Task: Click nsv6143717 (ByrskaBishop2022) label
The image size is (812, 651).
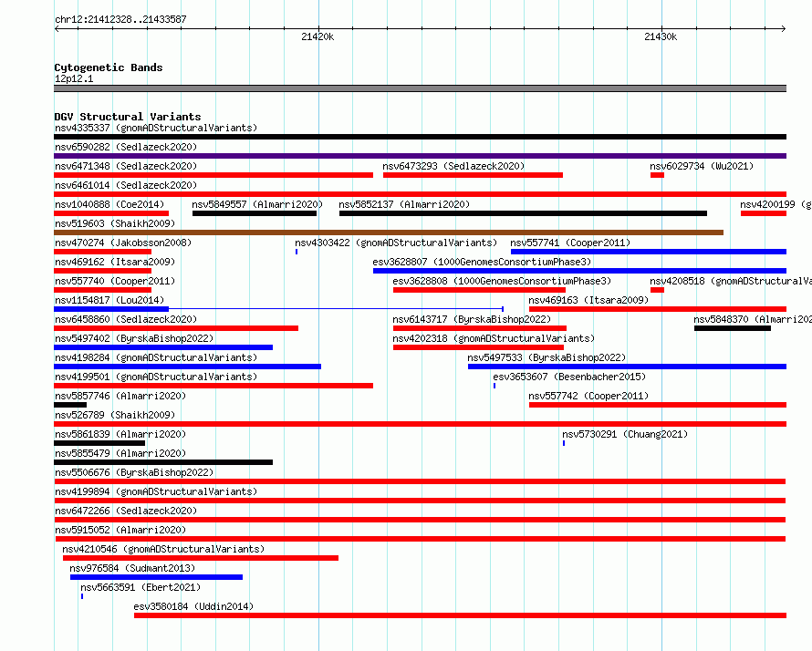Action: click(472, 319)
